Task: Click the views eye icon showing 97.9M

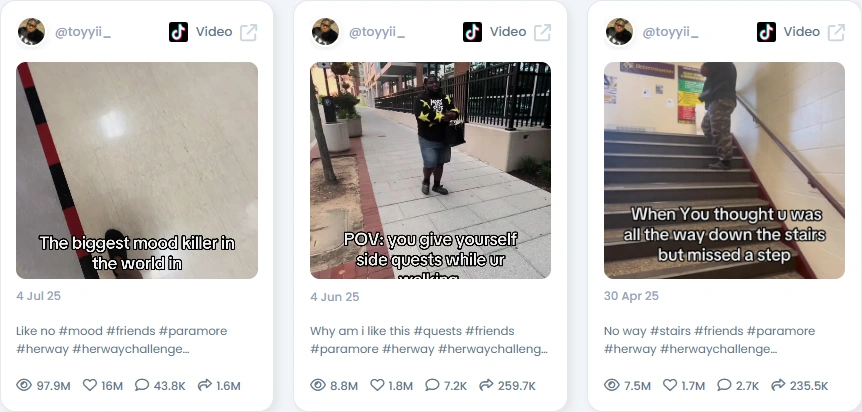Action: 24,385
